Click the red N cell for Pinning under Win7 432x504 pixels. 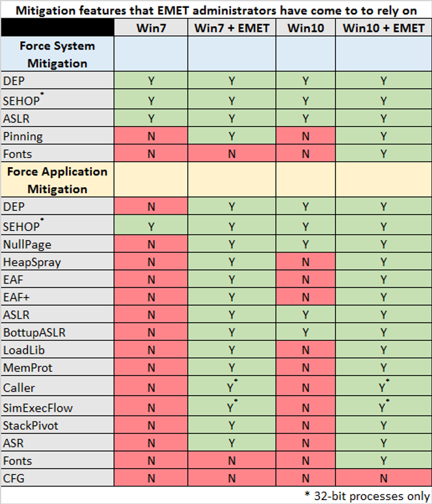coord(151,136)
